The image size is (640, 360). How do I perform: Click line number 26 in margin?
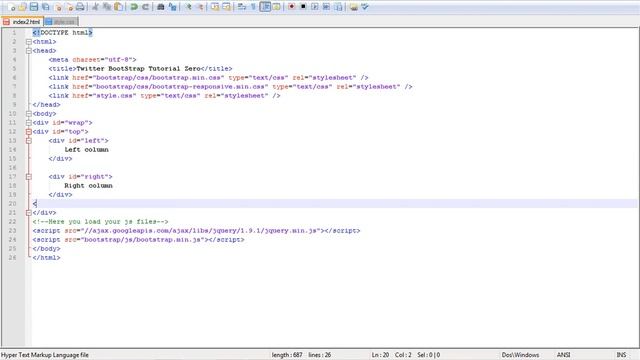(x=13, y=258)
